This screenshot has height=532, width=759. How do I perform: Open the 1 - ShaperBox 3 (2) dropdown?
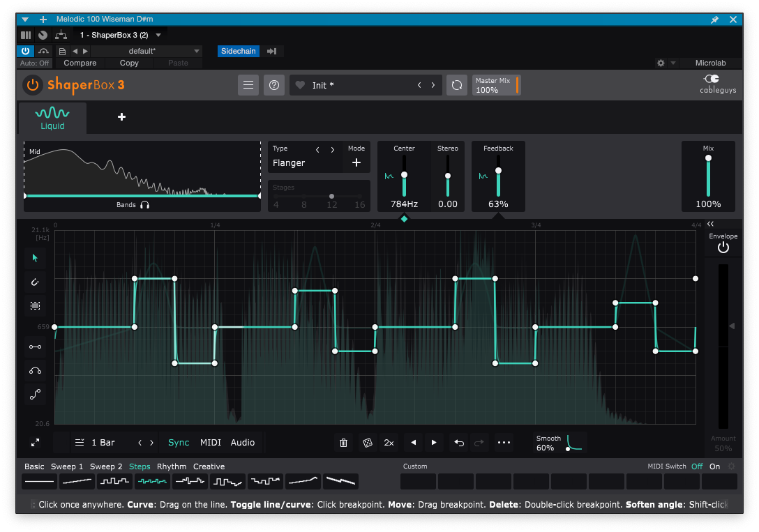pyautogui.click(x=119, y=36)
